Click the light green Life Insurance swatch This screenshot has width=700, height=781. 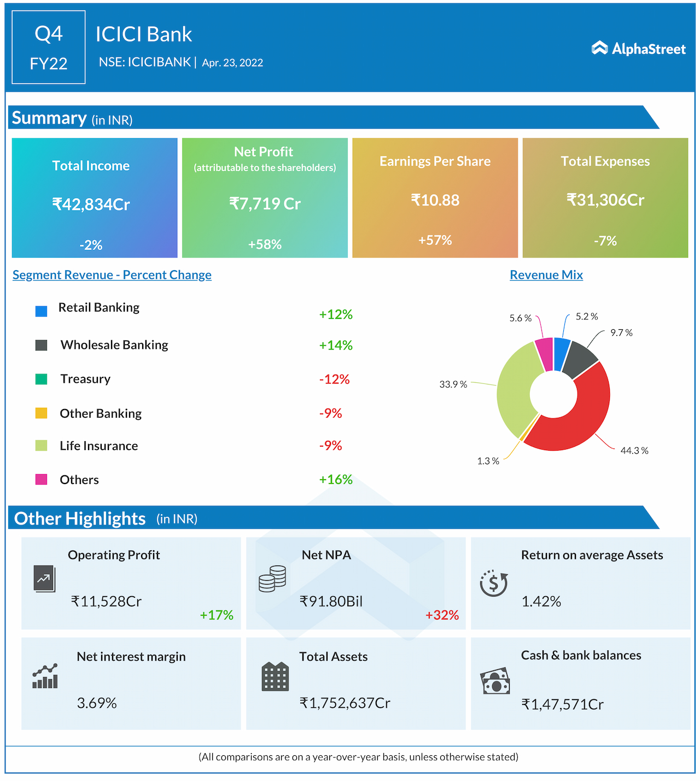click(41, 446)
